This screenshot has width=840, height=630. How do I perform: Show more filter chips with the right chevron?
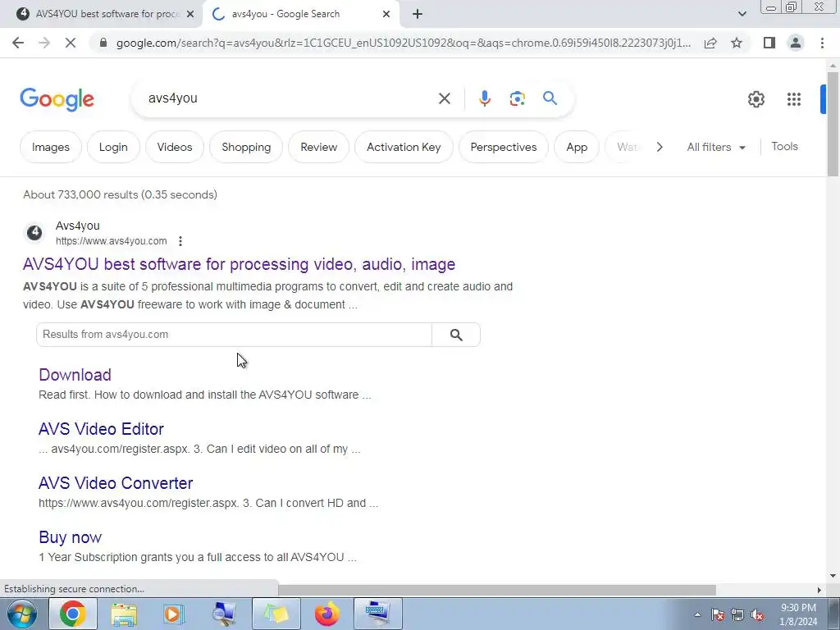pyautogui.click(x=660, y=147)
